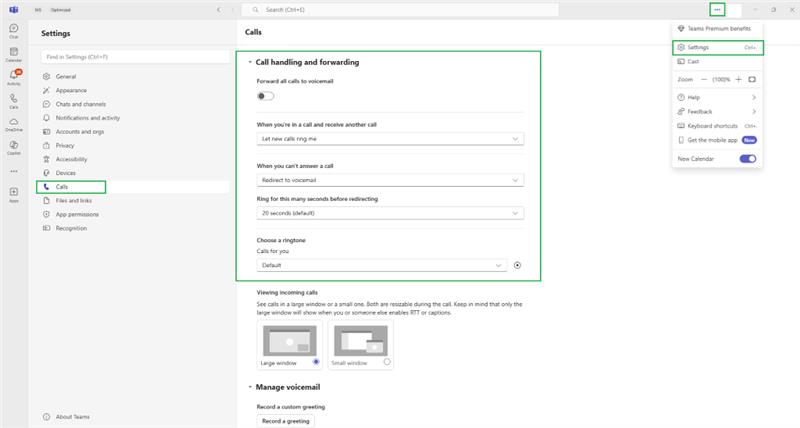The width and height of the screenshot is (800, 428).
Task: Click the Notifications bell icon in settings list
Action: click(x=46, y=118)
